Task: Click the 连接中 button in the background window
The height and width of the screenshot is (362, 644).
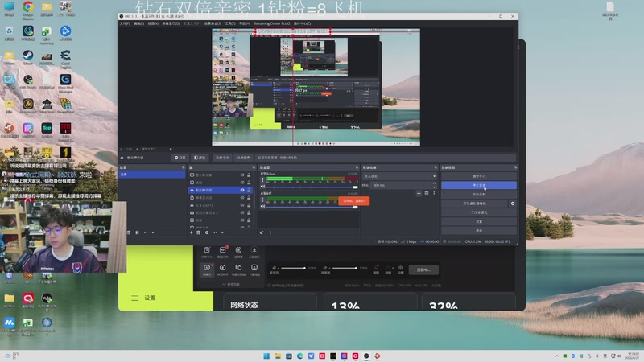Action: tap(423, 269)
